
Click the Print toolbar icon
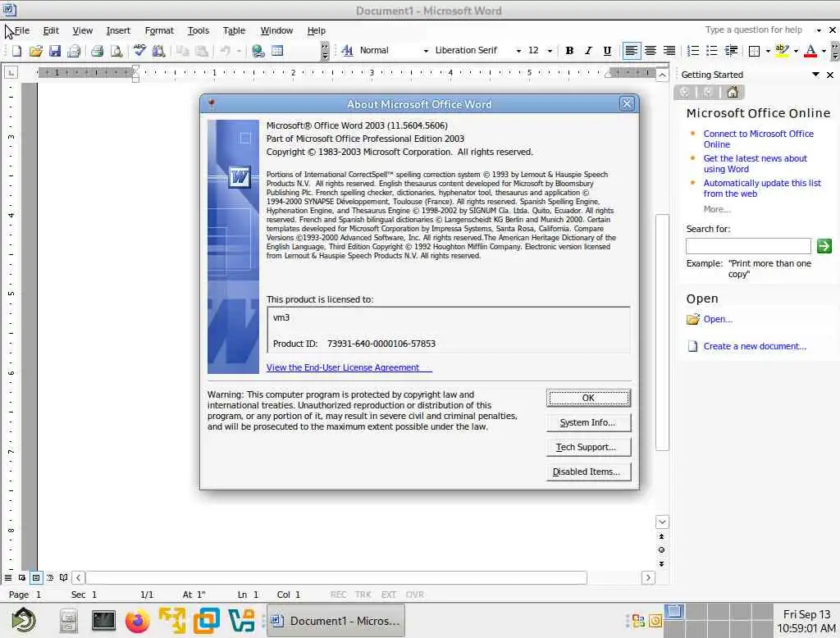pyautogui.click(x=97, y=51)
